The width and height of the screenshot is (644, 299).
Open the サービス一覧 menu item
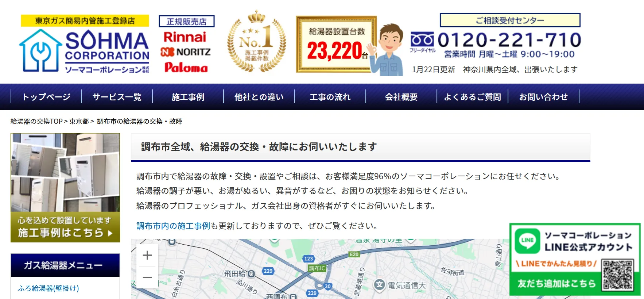[117, 97]
